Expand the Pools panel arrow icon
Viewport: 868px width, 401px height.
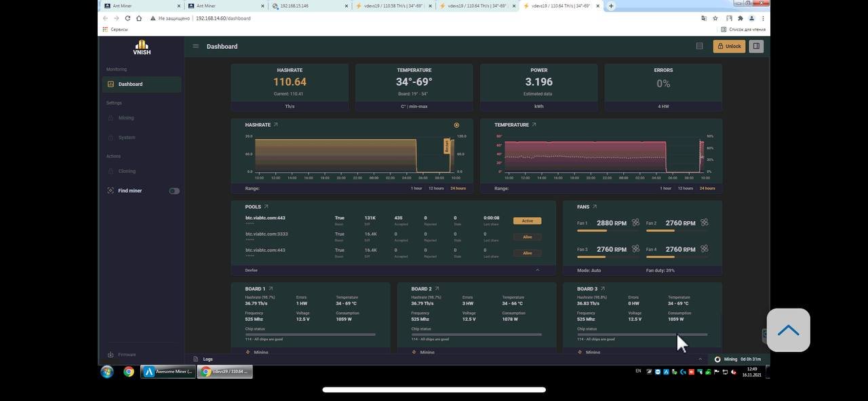[x=266, y=207]
